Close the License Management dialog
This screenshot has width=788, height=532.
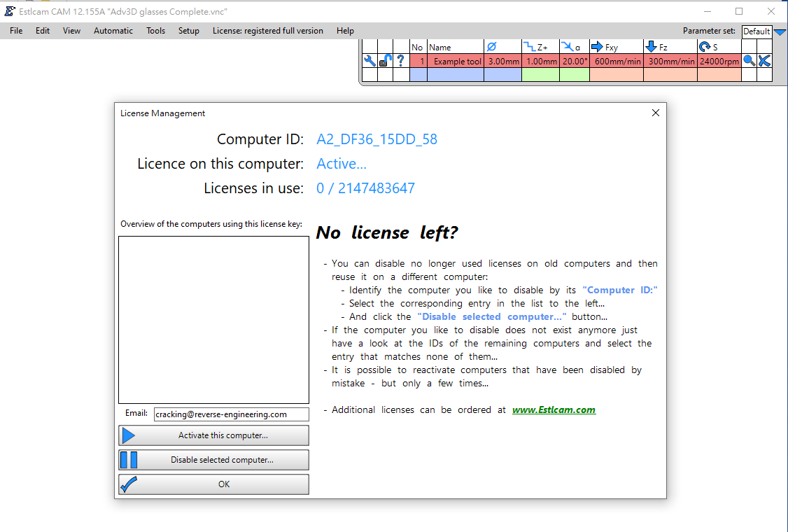coord(655,113)
